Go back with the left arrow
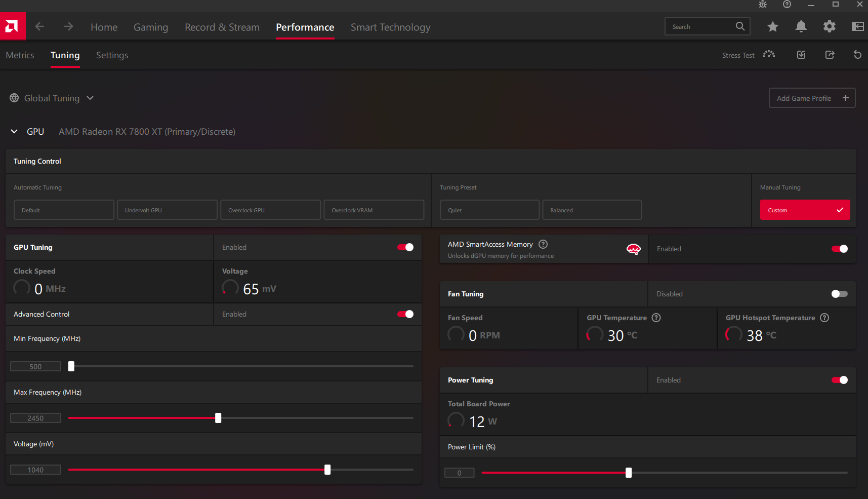The width and height of the screenshot is (868, 499). (39, 26)
